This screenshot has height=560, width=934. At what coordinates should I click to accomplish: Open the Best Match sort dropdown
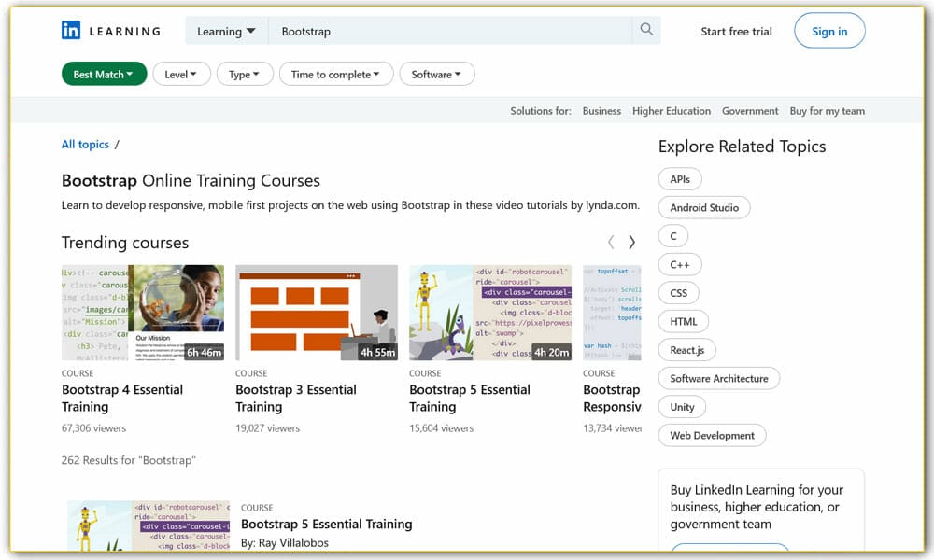click(x=104, y=74)
